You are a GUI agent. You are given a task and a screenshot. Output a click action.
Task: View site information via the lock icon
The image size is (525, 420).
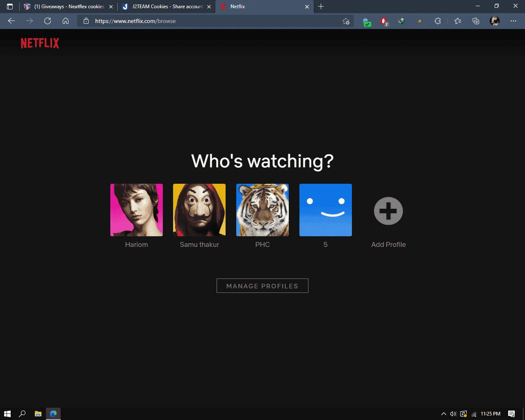tap(86, 21)
